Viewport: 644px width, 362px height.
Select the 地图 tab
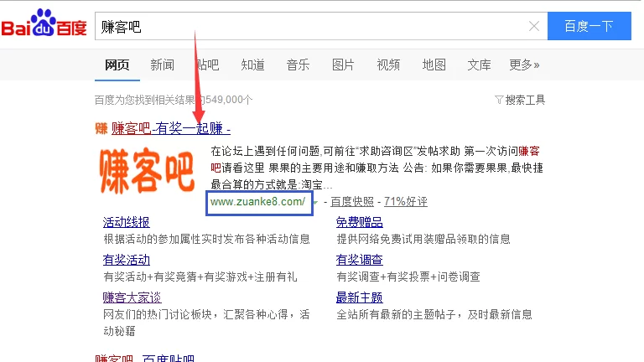tap(434, 65)
